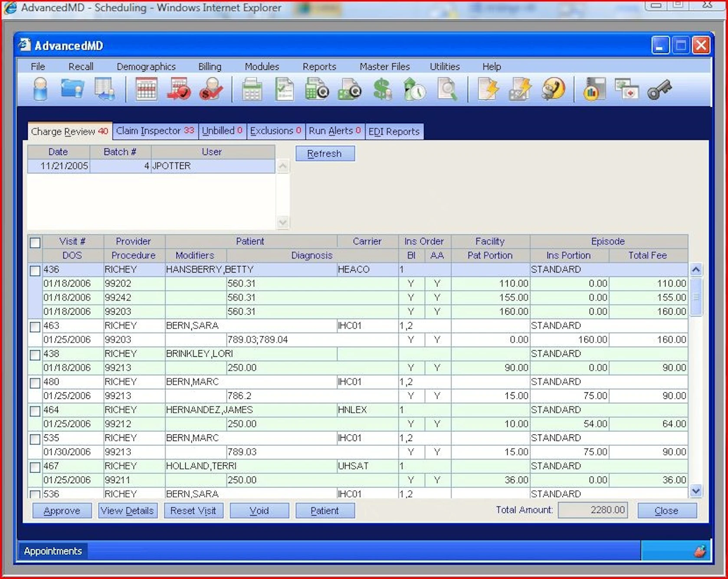
Task: Click the red icon in the bottom status bar
Action: coord(700,551)
